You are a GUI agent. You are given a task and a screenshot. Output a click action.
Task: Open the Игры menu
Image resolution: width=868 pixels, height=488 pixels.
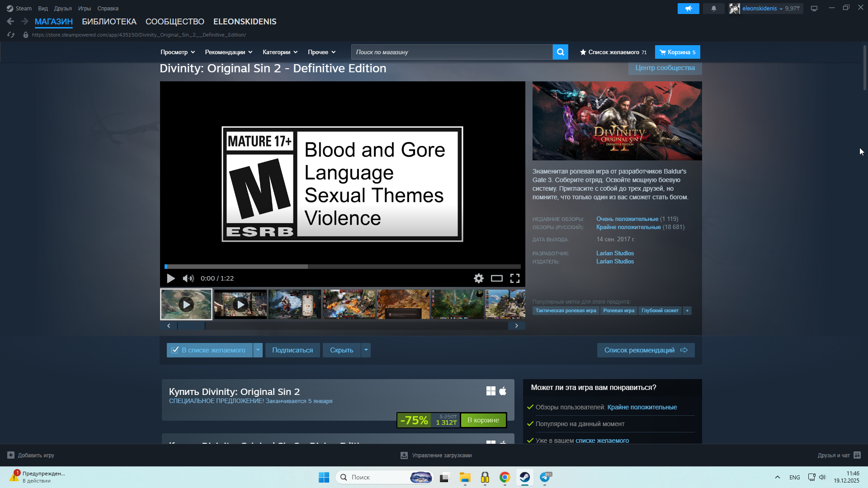coord(84,9)
